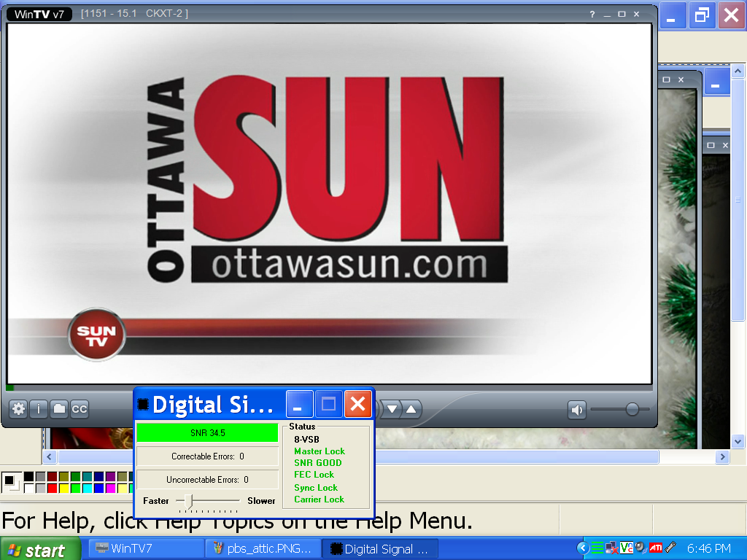Image resolution: width=747 pixels, height=560 pixels.
Task: Open WinTV settings with the gear icon
Action: click(x=18, y=408)
